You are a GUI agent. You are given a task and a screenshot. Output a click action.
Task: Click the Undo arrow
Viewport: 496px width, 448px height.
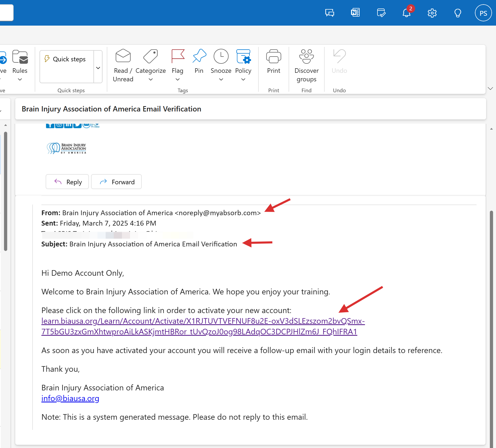tap(339, 56)
